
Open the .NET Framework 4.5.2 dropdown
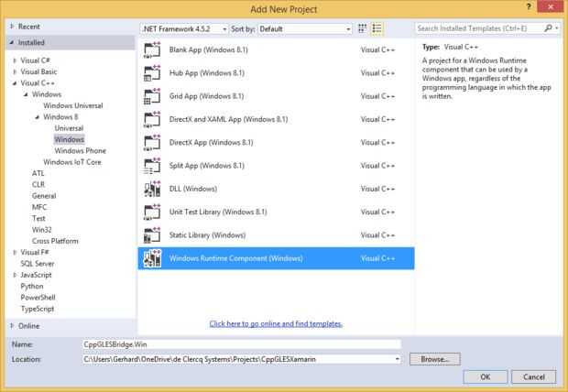pos(184,29)
